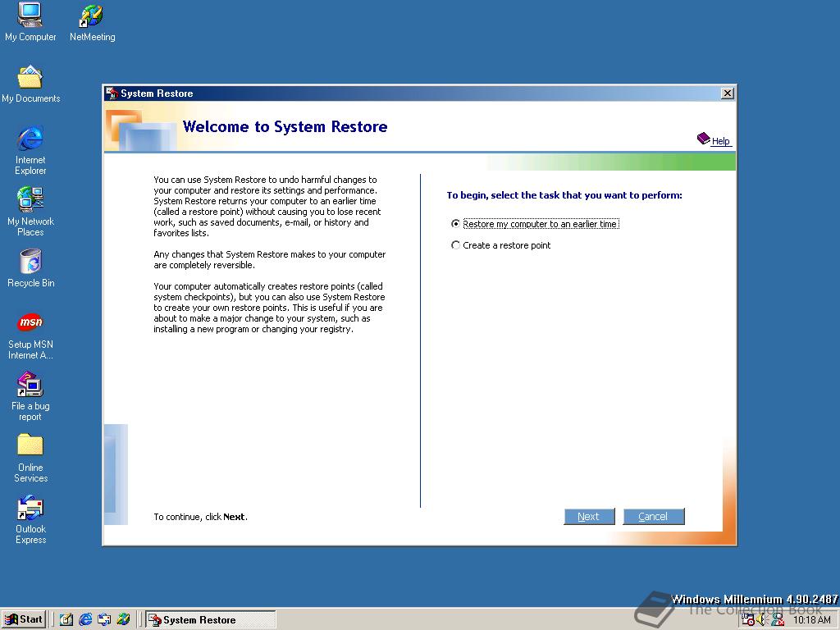The image size is (840, 630).
Task: Click the Cancel button
Action: (654, 517)
